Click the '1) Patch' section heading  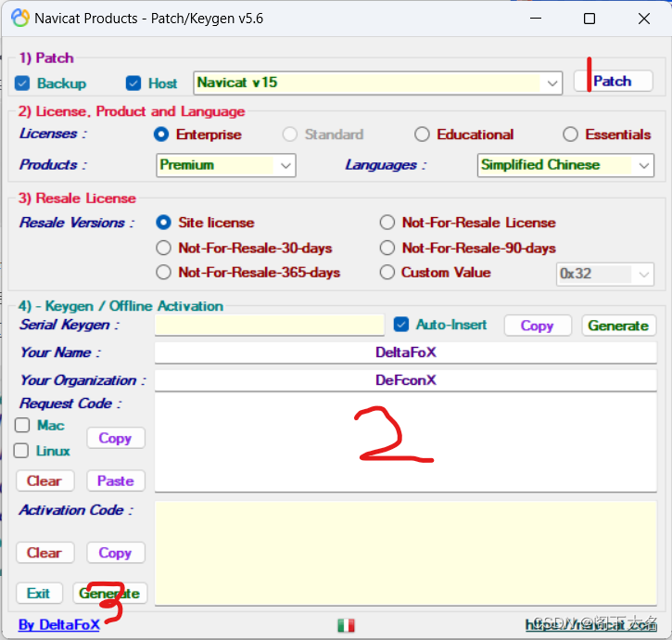click(46, 58)
